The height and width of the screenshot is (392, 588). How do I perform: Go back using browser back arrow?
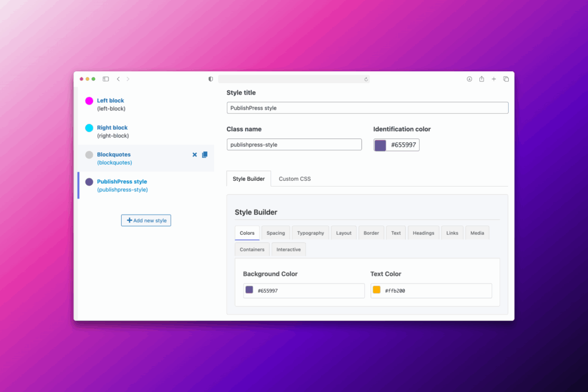click(x=118, y=79)
